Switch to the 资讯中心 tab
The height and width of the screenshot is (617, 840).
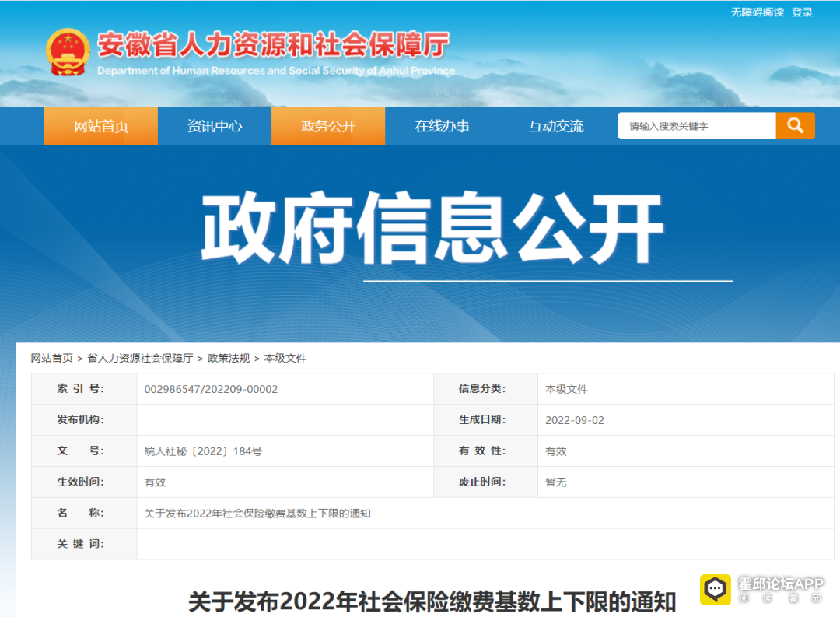[x=215, y=126]
